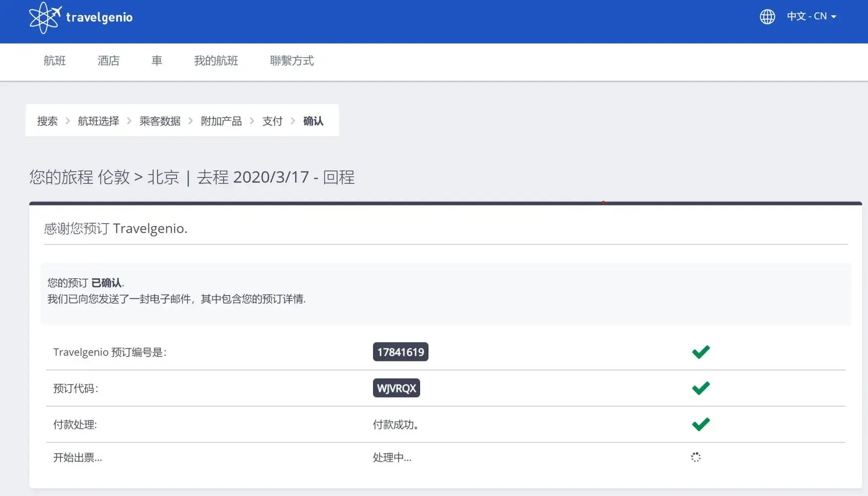868x496 pixels.
Task: Click the 确认 breadcrumb step
Action: tap(313, 121)
